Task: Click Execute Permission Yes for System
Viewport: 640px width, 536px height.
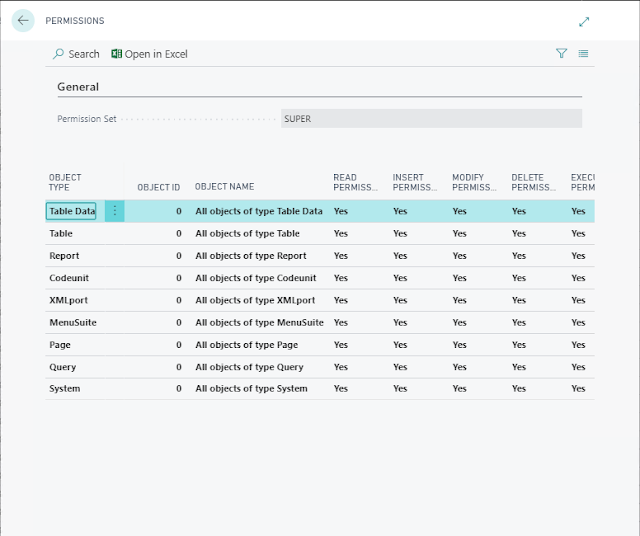Action: coord(578,389)
